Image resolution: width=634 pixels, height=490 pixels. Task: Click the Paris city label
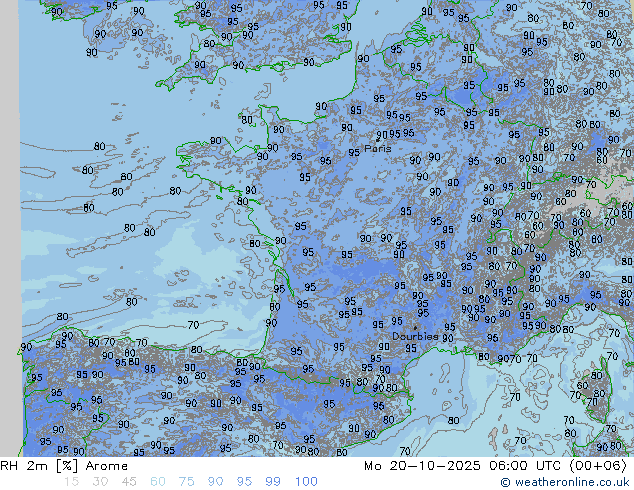tap(378, 148)
